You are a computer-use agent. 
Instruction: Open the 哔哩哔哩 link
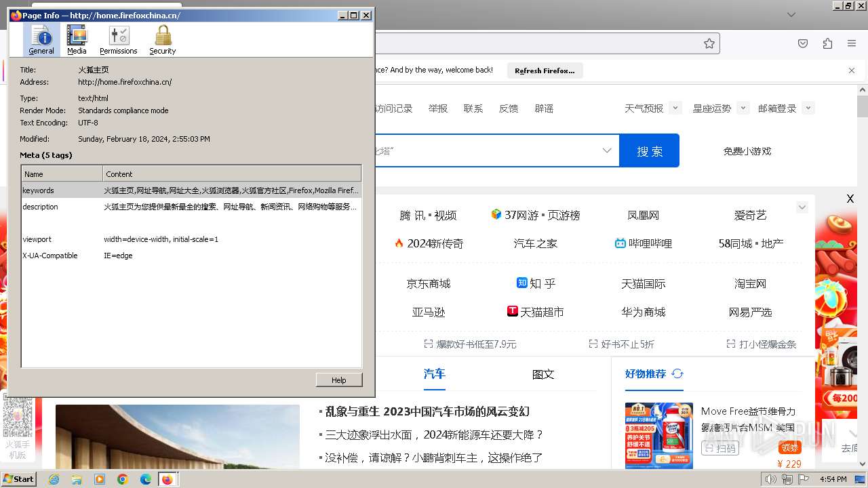coord(644,243)
